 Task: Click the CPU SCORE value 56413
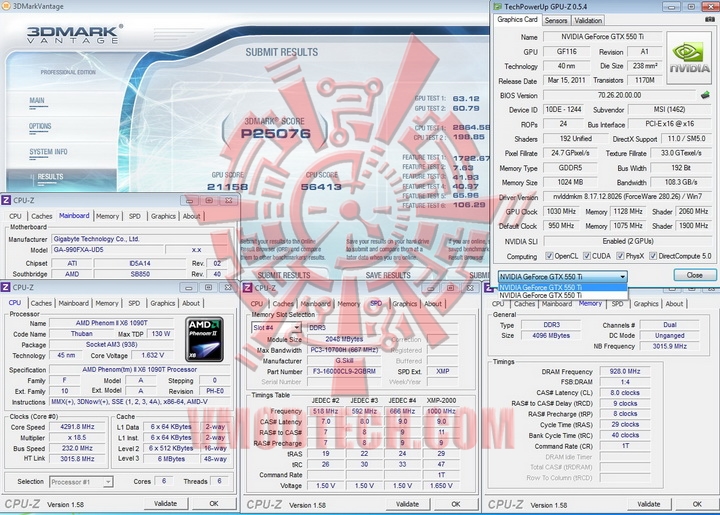[x=321, y=187]
